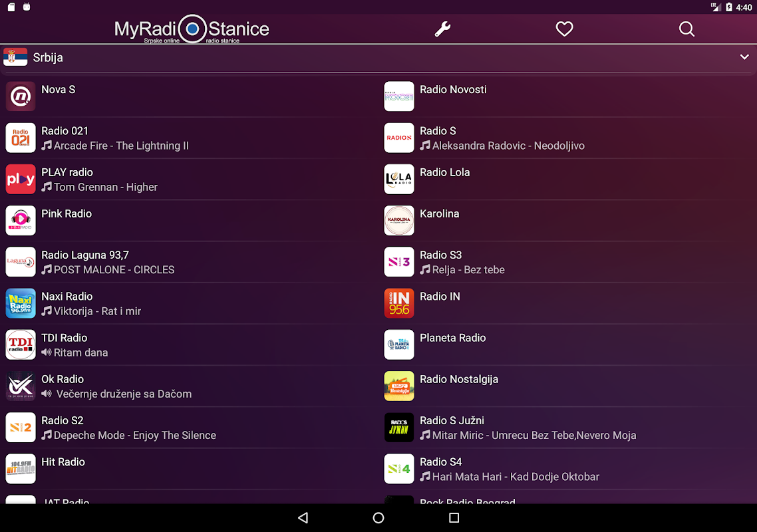Screen dimensions: 757x532
Task: Select the Radio S2 station name
Action: point(63,420)
